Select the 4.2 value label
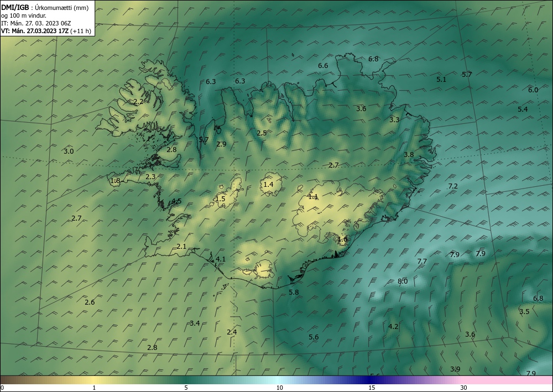 393,326
